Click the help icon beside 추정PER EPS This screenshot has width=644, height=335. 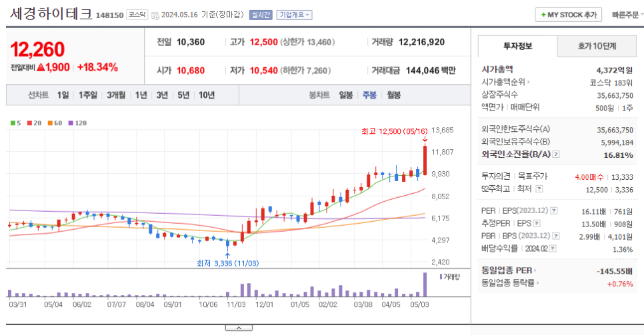(537, 223)
